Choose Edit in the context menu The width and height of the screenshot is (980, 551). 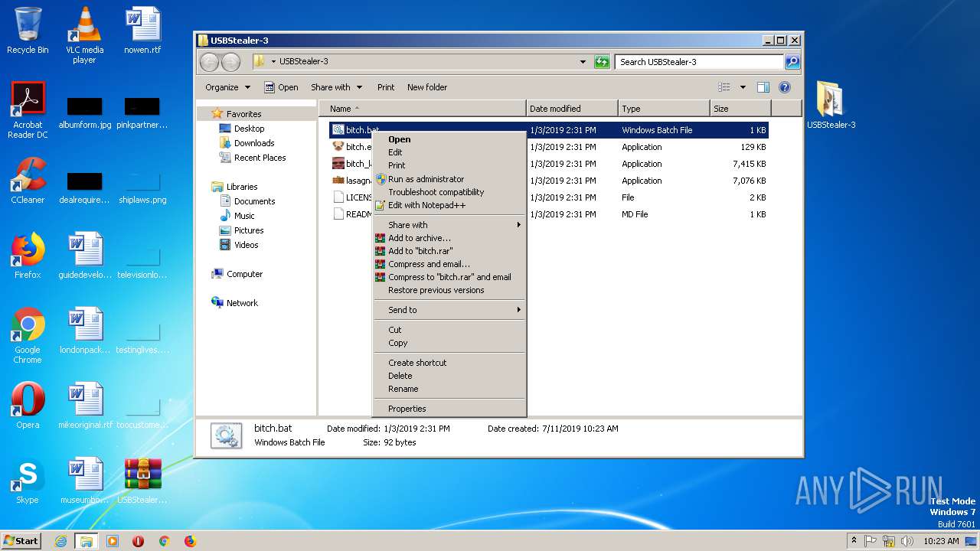pyautogui.click(x=449, y=152)
